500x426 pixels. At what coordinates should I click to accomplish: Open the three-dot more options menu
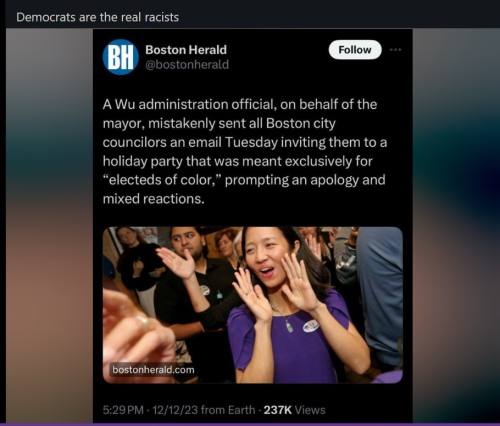click(395, 50)
